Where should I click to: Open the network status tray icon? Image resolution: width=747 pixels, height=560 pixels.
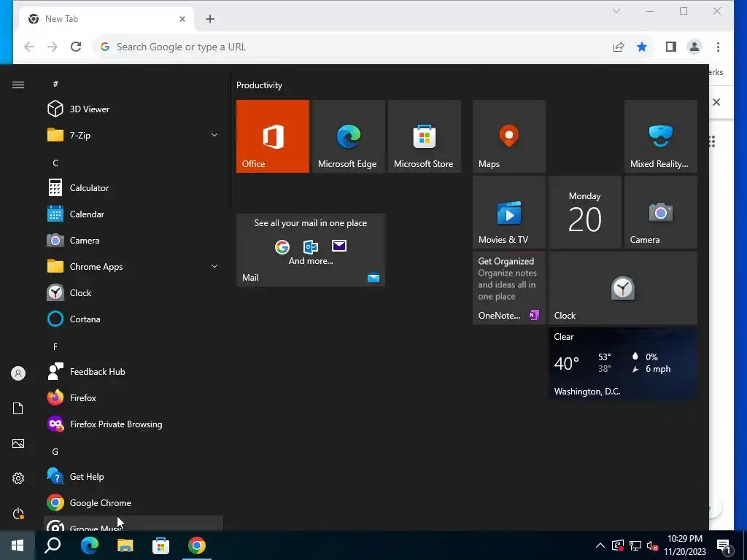pos(635,545)
